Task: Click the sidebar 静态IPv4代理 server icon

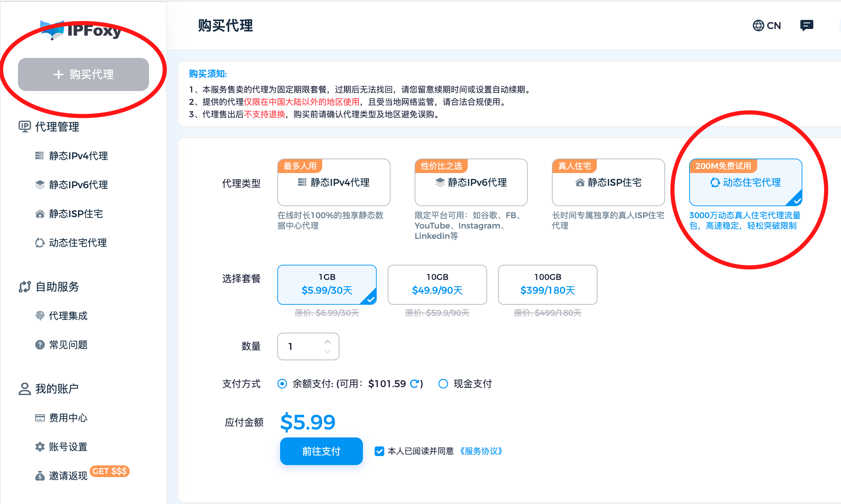Action: 39,156
